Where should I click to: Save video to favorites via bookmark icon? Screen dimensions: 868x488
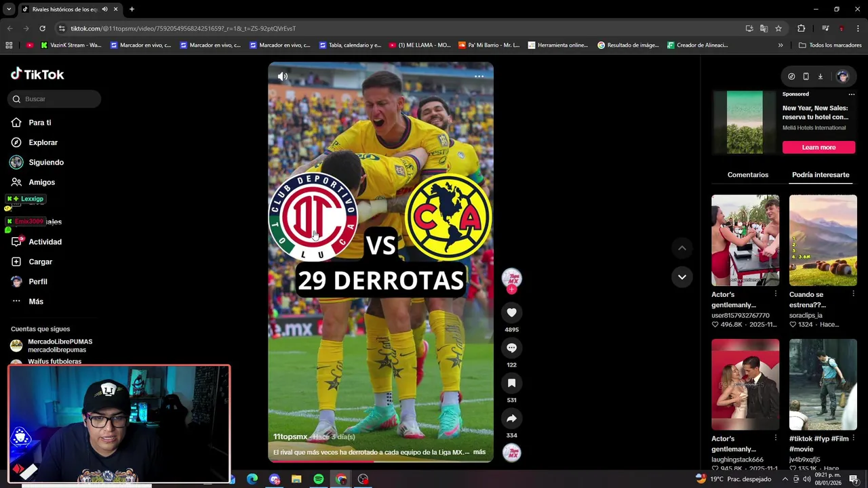pos(511,383)
